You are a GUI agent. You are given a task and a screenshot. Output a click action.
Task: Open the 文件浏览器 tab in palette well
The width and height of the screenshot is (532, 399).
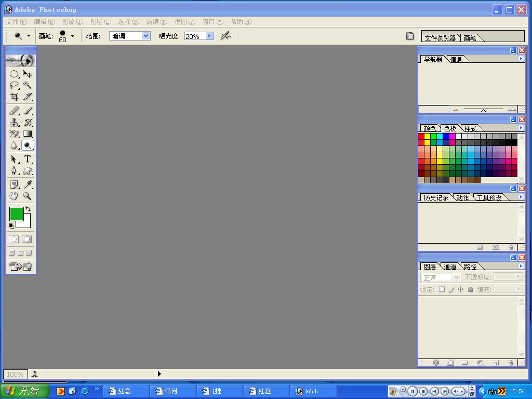(x=441, y=38)
